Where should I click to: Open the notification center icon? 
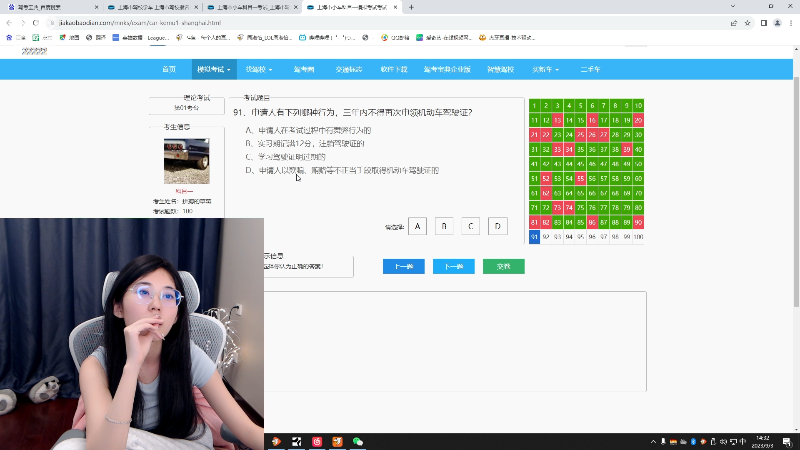pos(787,442)
